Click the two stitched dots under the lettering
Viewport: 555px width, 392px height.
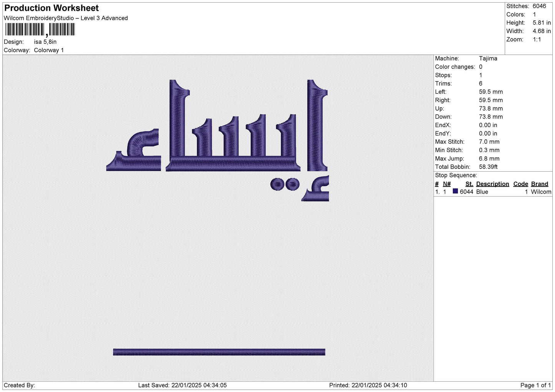pos(285,184)
